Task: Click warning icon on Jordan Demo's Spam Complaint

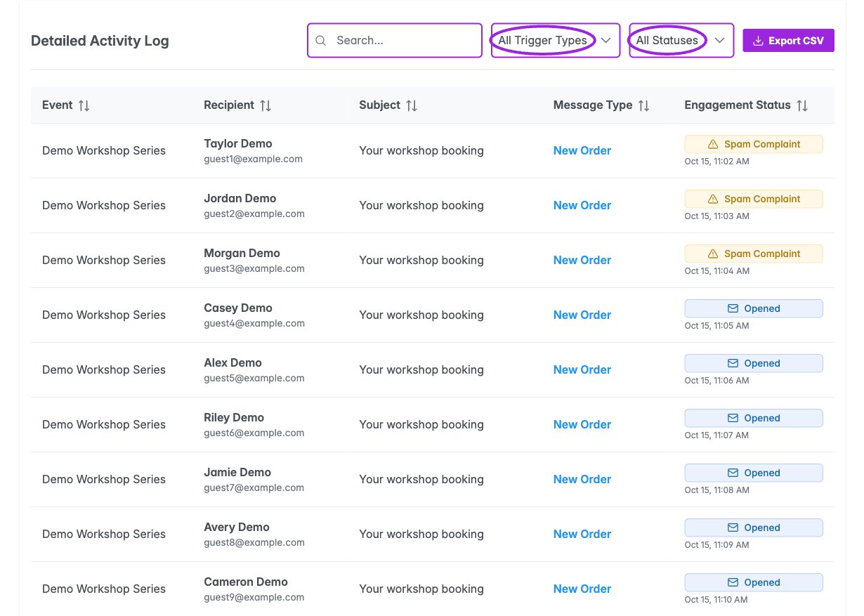Action: click(713, 199)
